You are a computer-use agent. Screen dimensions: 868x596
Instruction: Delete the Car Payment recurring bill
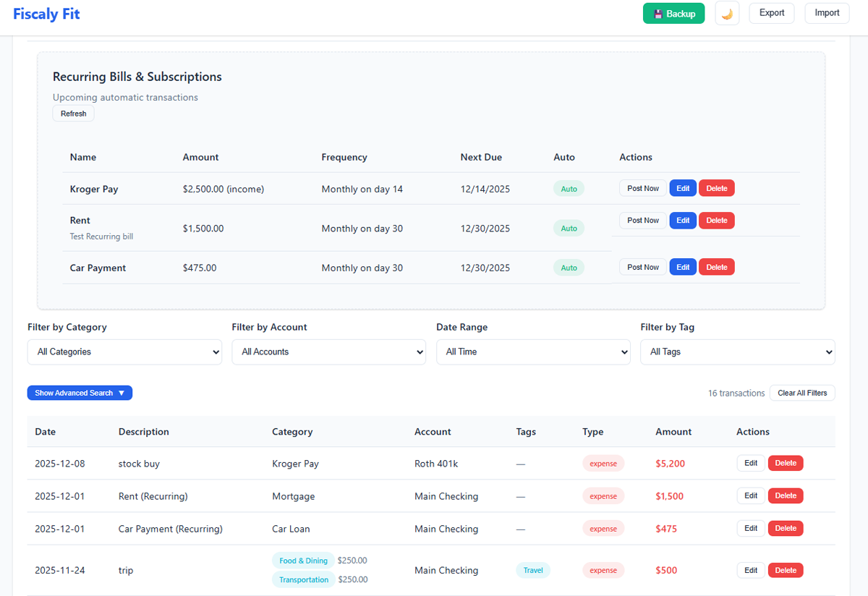(x=716, y=266)
